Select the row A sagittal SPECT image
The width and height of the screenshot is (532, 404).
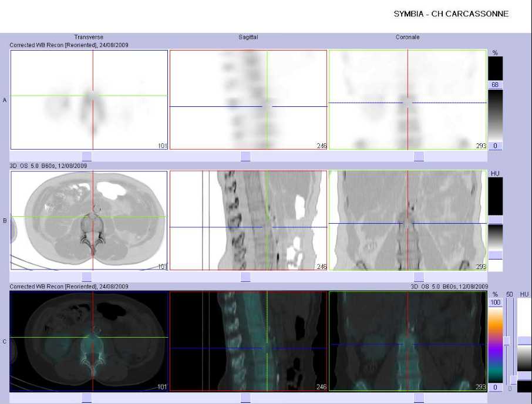click(x=248, y=100)
